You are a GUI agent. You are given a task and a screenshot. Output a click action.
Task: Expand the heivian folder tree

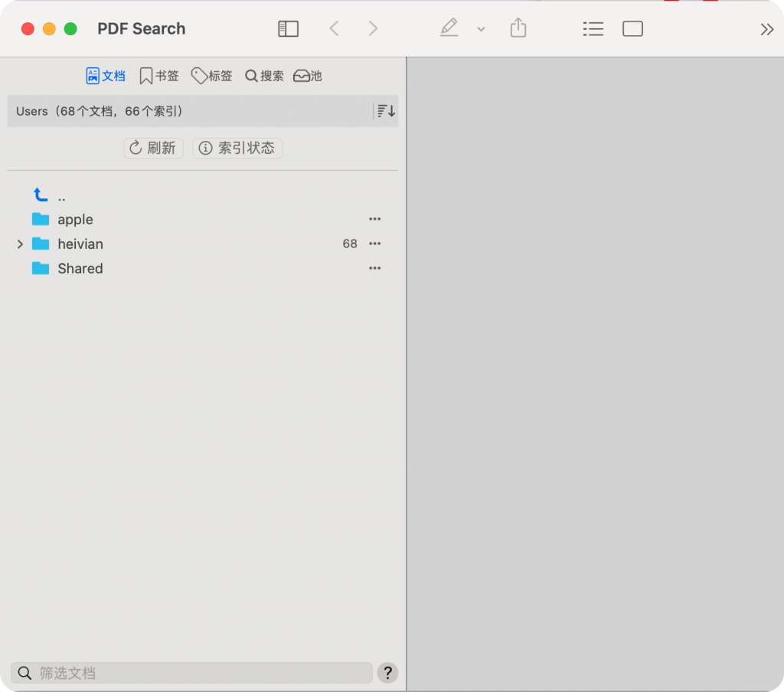coord(20,243)
